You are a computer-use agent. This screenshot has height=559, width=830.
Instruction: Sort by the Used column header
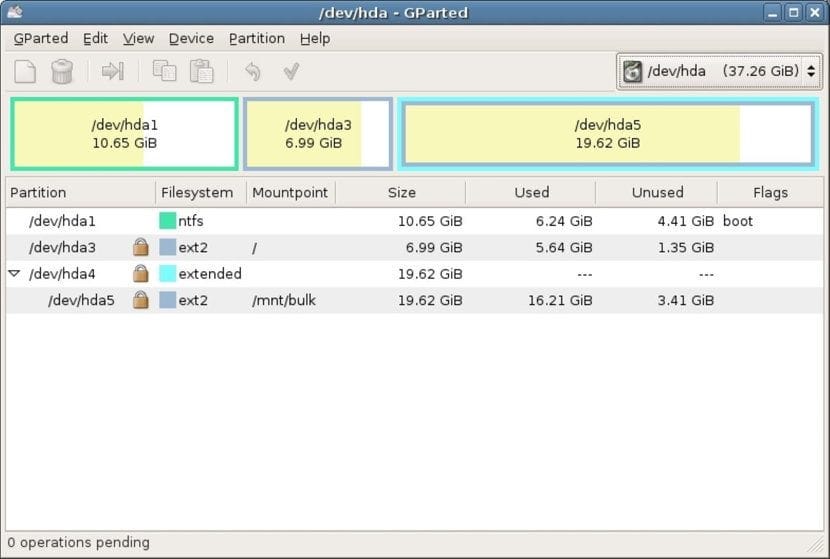pos(531,193)
